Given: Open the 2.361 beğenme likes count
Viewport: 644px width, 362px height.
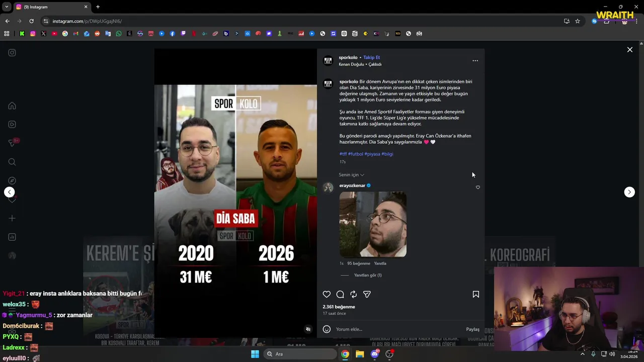Looking at the screenshot, I should [339, 307].
